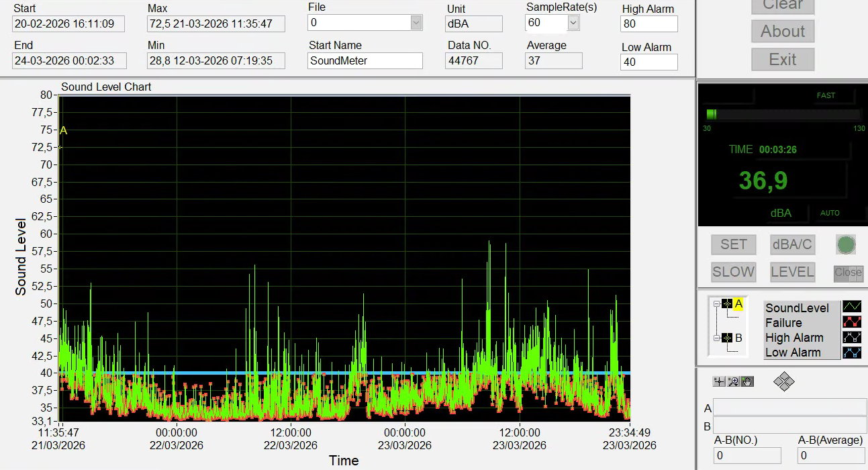Click the diamond cursor mover control
The height and width of the screenshot is (470, 868).
click(x=783, y=382)
